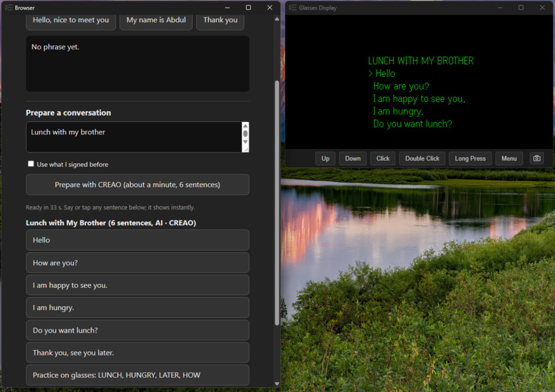Click 'Lunch with My Brother (6 sentences, AI · CREAO)' heading

coord(111,223)
